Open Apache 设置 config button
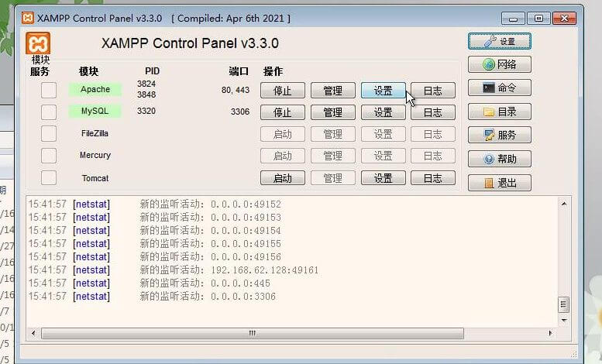Viewport: 602px width, 364px height. pos(384,91)
